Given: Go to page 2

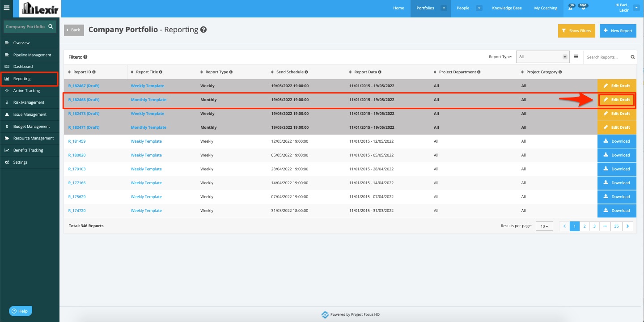Looking at the screenshot, I should [585, 226].
